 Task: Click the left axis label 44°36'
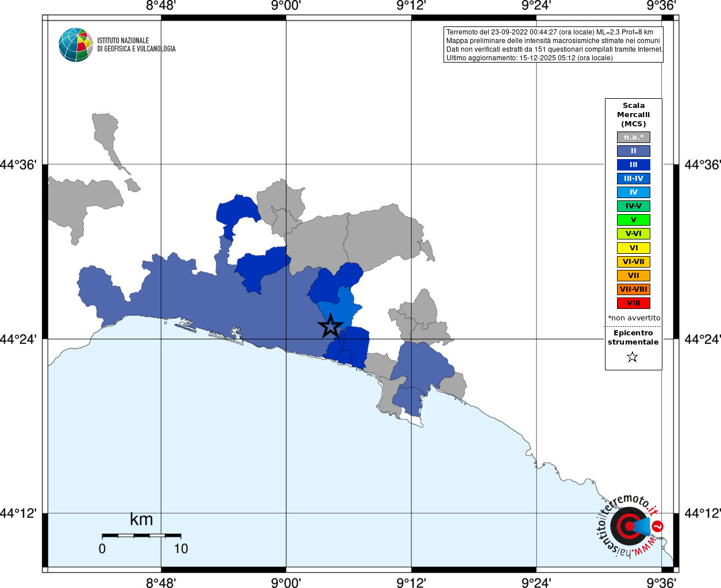coord(18,165)
